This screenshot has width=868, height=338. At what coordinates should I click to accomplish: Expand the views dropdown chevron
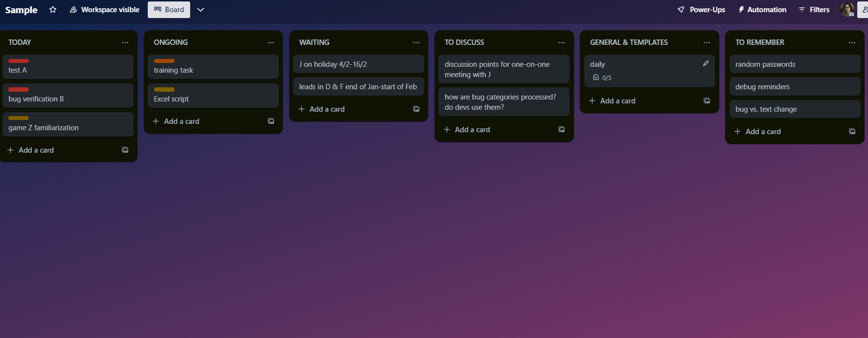click(200, 10)
